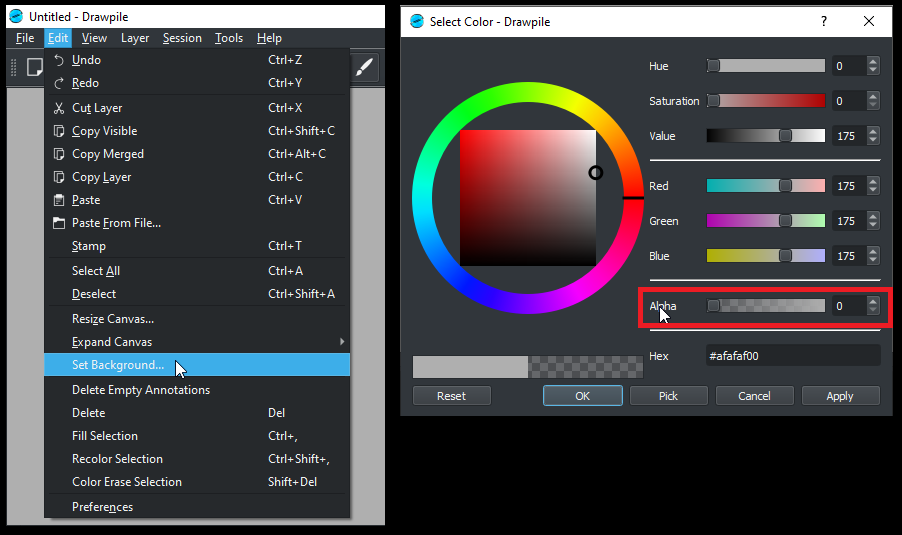The width and height of the screenshot is (902, 535).
Task: Choose Deselect in Edit menu
Action: (x=197, y=294)
